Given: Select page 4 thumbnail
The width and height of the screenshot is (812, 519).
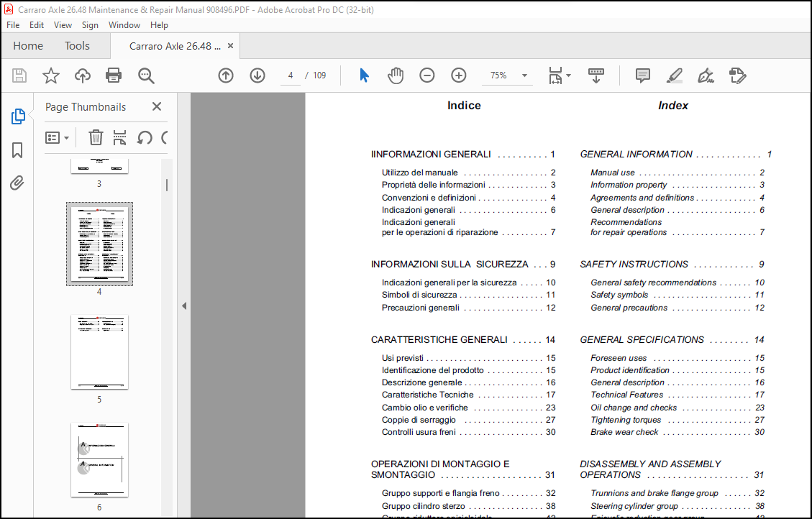Looking at the screenshot, I should tap(99, 244).
